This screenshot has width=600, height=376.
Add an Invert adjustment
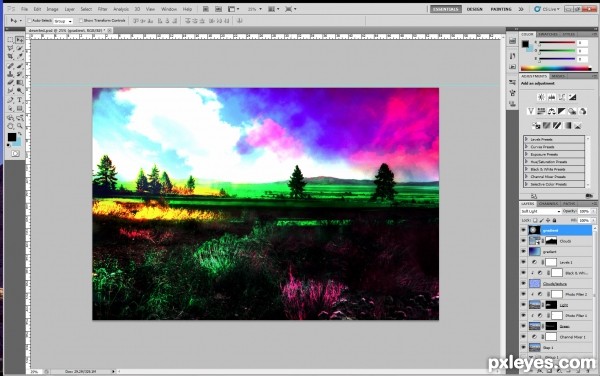point(536,125)
